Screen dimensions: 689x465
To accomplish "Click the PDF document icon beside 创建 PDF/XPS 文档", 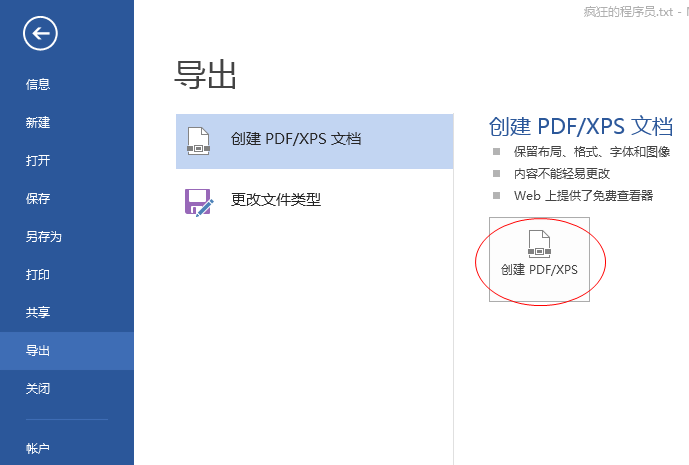I will [199, 140].
